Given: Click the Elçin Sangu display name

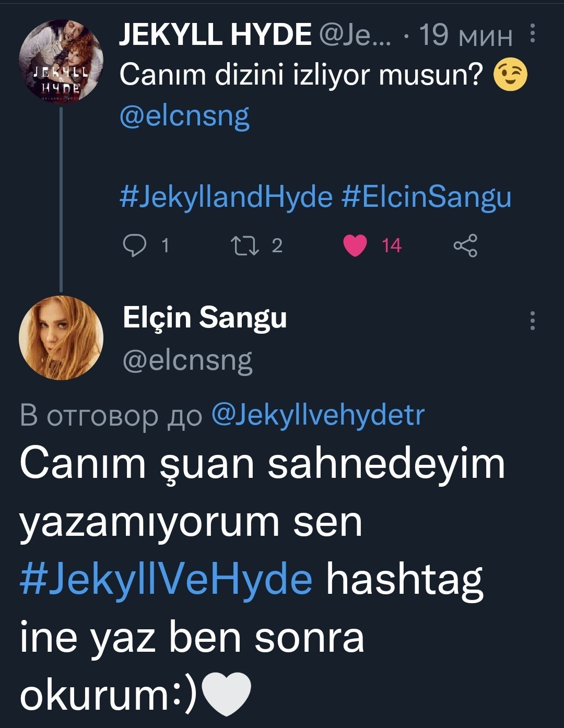Looking at the screenshot, I should 205,318.
